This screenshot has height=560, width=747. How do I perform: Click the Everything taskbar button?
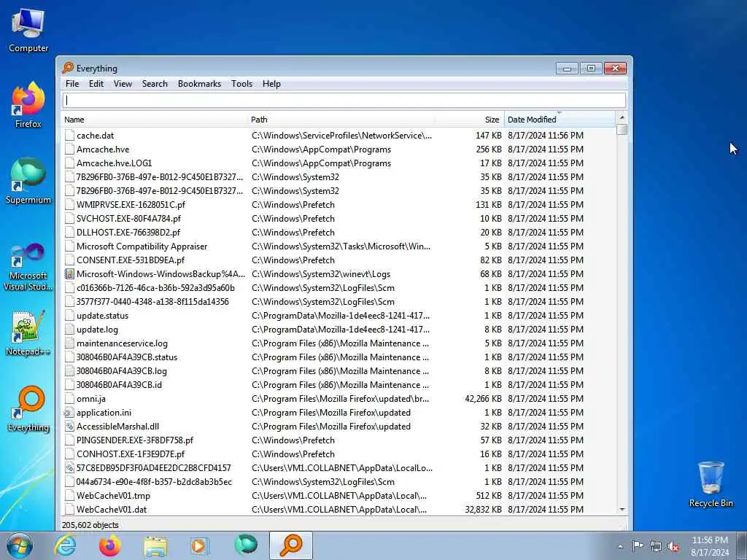click(x=291, y=545)
